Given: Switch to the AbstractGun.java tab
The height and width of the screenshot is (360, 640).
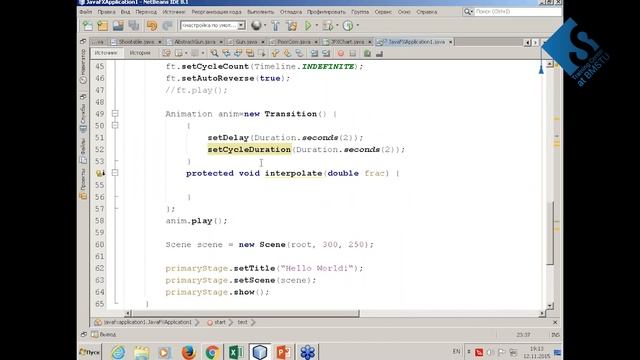Looking at the screenshot, I should pyautogui.click(x=195, y=42).
